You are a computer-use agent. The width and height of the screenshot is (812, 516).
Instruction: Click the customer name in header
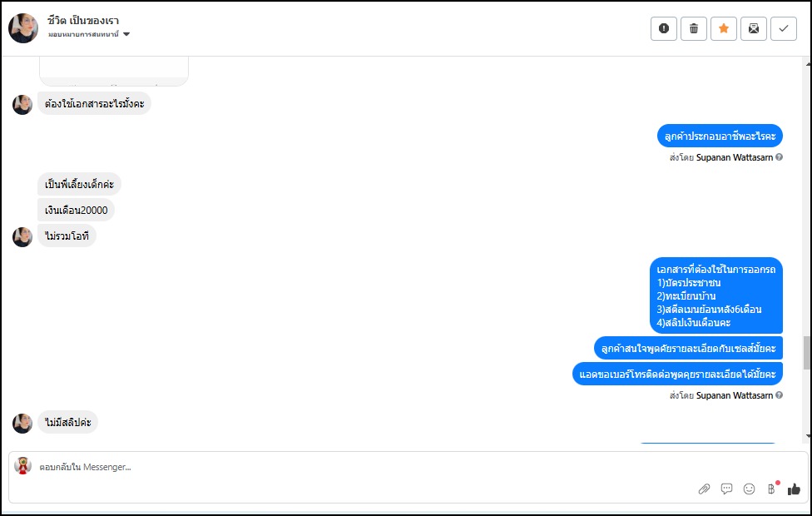coord(83,21)
